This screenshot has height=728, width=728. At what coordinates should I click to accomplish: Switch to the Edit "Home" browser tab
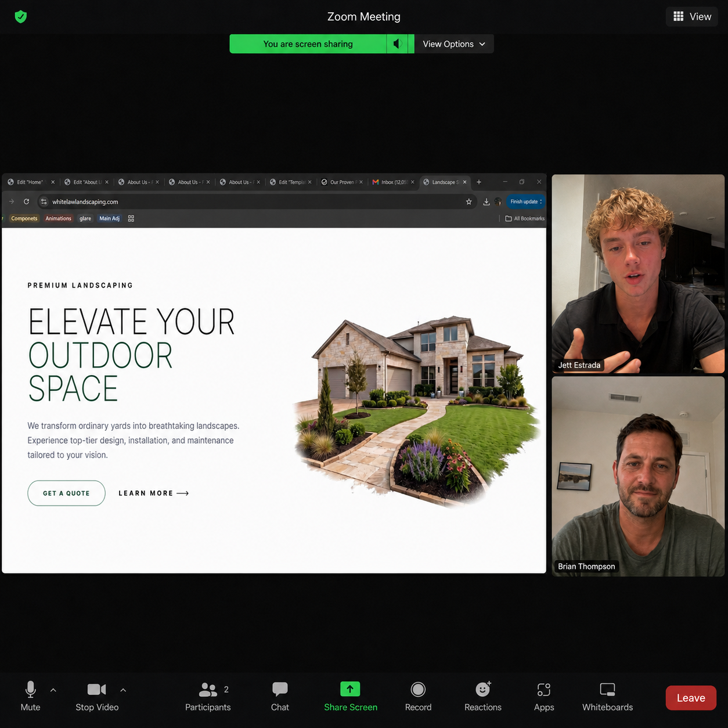30,182
